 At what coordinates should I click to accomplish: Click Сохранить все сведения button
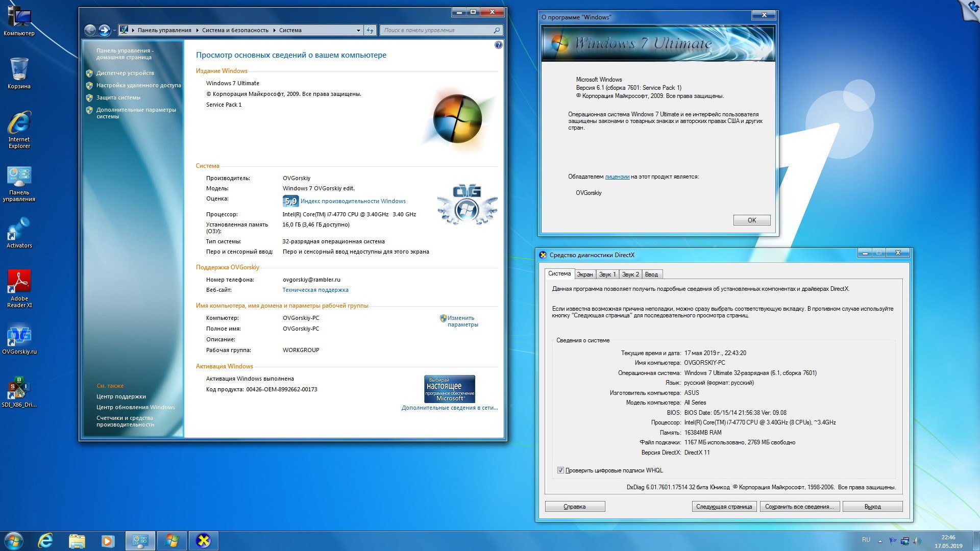(799, 507)
